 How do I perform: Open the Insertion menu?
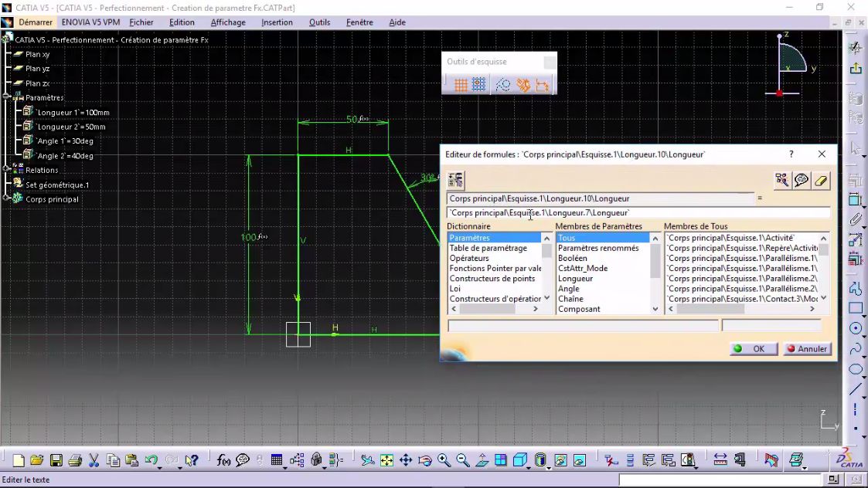(x=277, y=22)
